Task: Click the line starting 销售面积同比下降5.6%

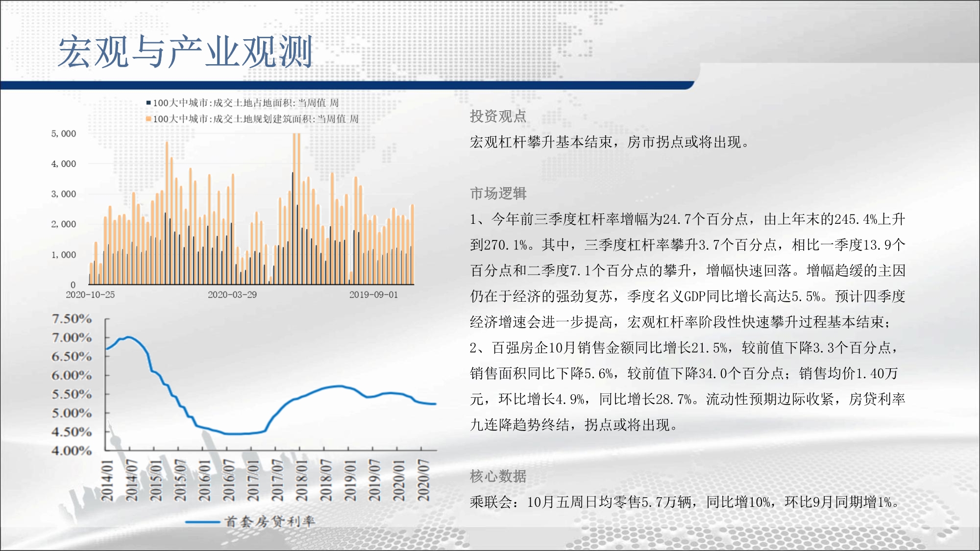Action: click(x=684, y=373)
